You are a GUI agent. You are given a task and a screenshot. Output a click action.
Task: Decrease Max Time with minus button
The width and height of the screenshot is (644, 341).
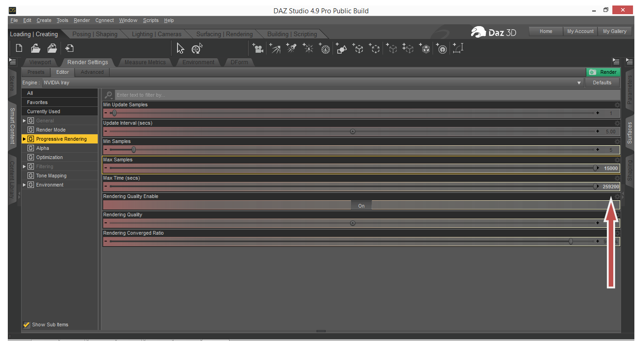click(x=105, y=187)
